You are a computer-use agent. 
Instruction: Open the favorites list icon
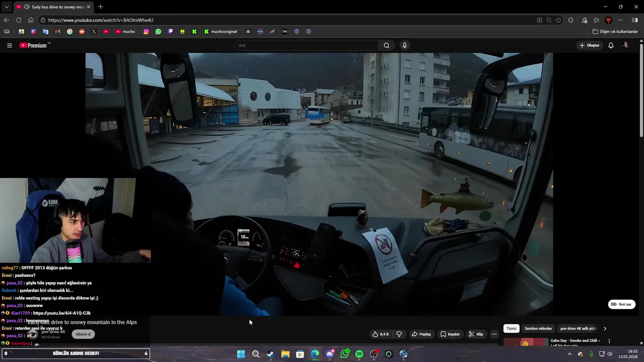(x=596, y=20)
